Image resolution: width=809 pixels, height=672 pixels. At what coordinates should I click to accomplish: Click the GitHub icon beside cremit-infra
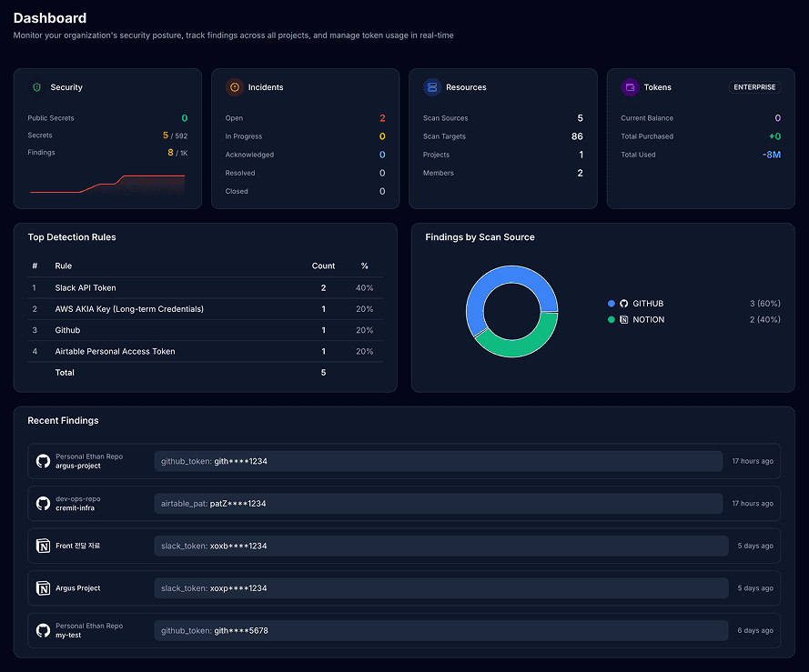pyautogui.click(x=43, y=503)
